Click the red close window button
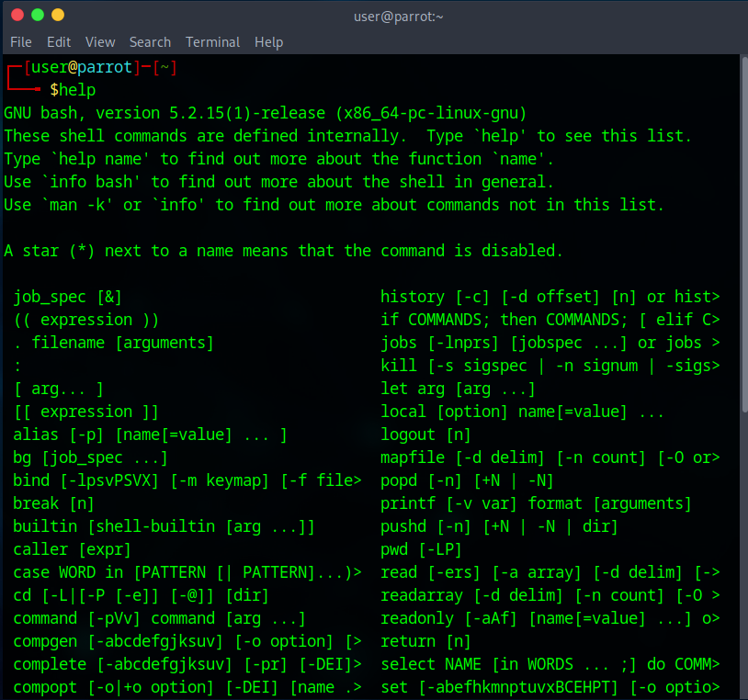This screenshot has width=748, height=700. (x=17, y=16)
